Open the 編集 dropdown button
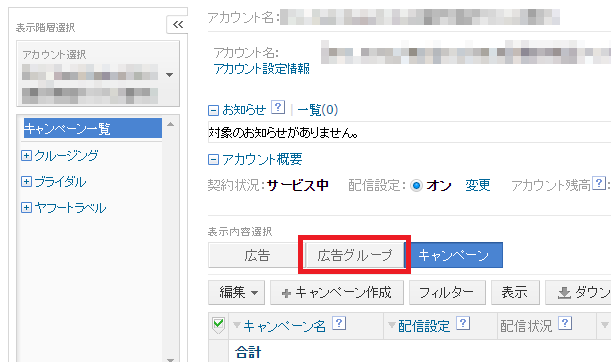 point(237,292)
